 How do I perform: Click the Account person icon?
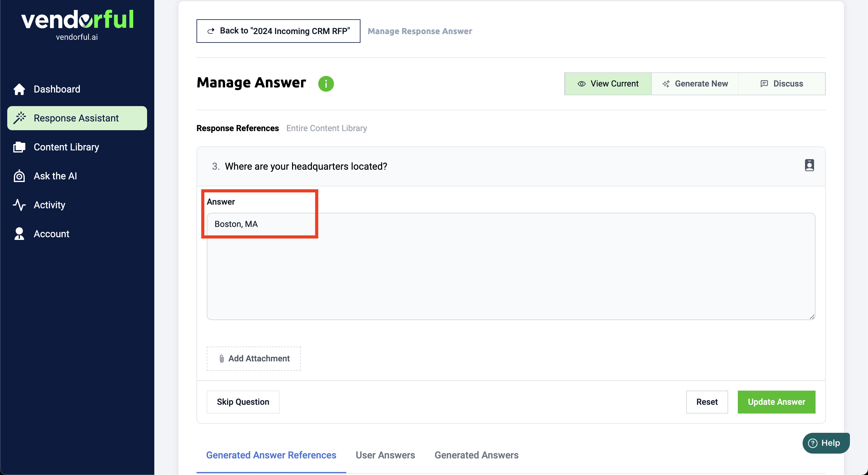pos(19,234)
